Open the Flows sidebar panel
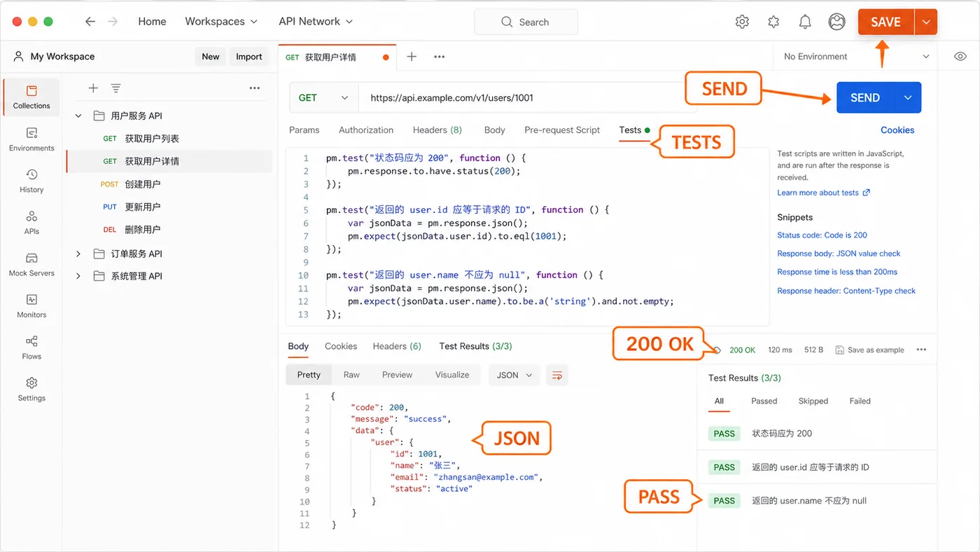This screenshot has height=552, width=980. (x=31, y=347)
